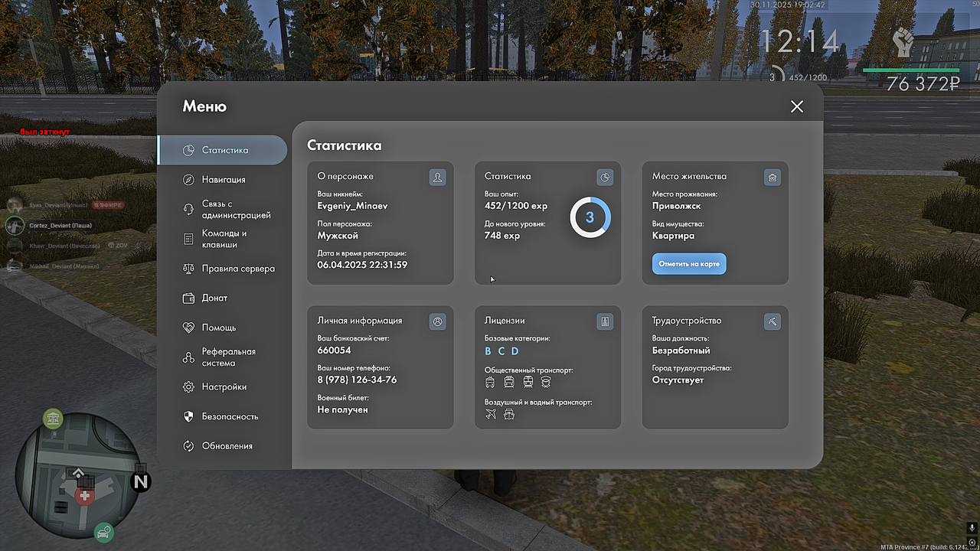Click the face icon in Личная информация card
The height and width of the screenshot is (551, 980).
coord(437,322)
